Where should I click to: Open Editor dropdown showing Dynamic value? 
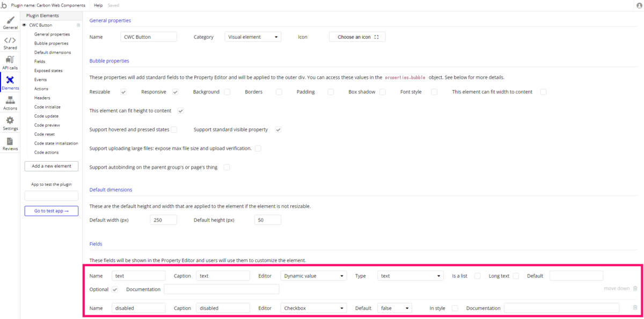(314, 275)
